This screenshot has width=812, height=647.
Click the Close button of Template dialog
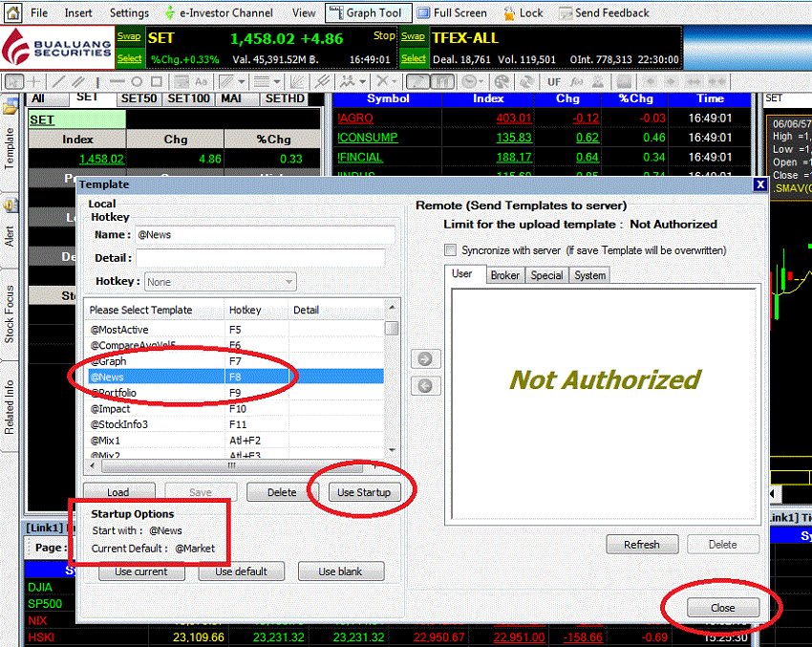pos(723,608)
